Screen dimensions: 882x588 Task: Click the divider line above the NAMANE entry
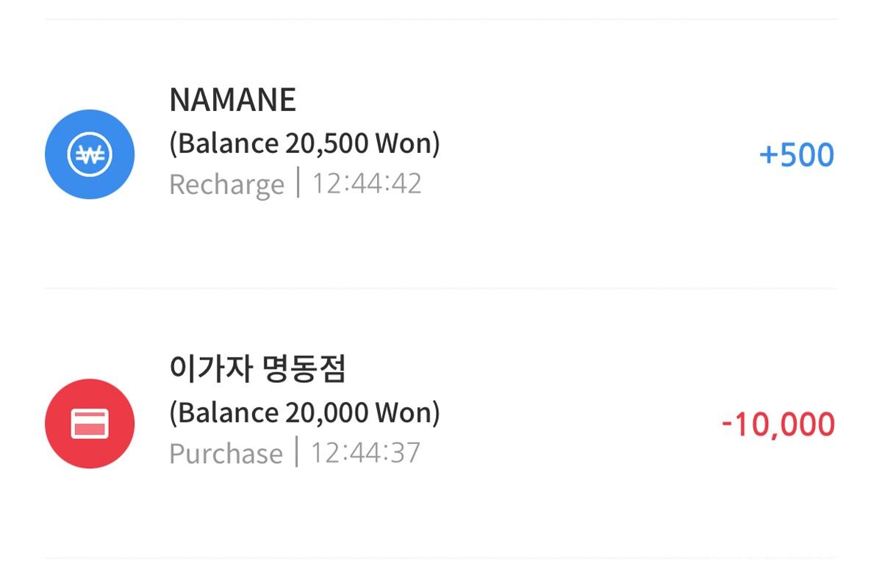(441, 20)
